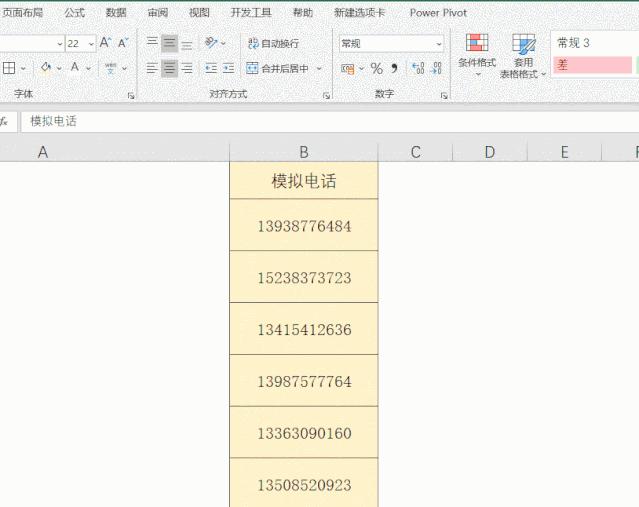
Task: Apply comma thousands separator style
Action: click(x=394, y=68)
